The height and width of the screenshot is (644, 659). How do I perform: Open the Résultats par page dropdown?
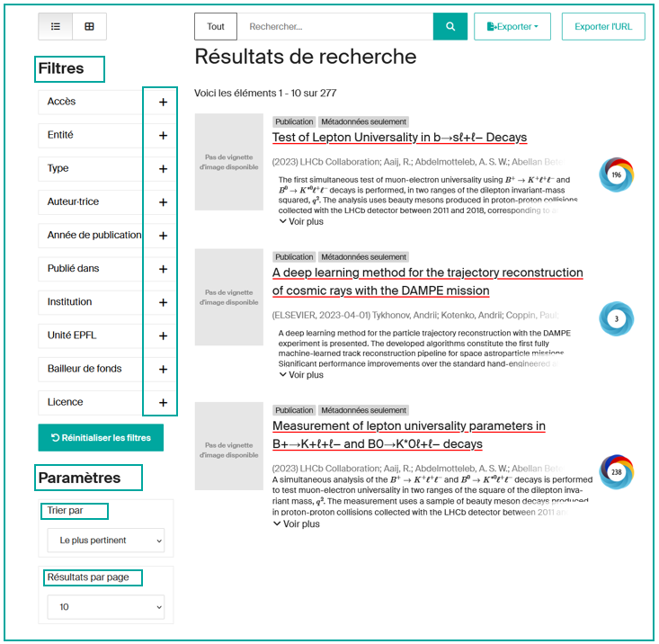(106, 607)
